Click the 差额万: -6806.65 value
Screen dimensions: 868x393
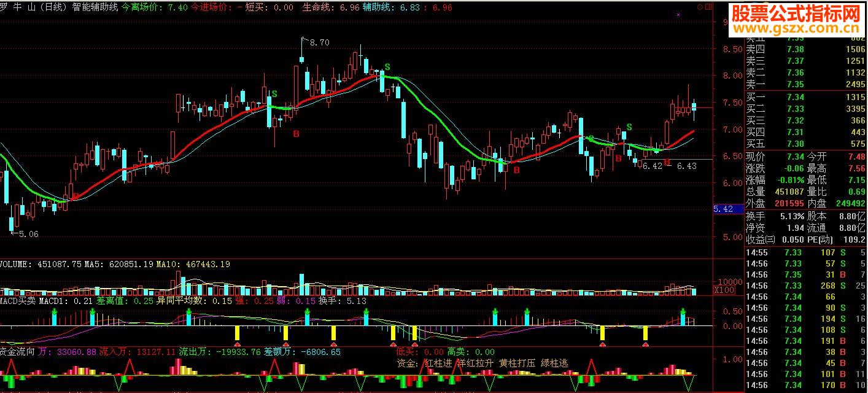(302, 352)
